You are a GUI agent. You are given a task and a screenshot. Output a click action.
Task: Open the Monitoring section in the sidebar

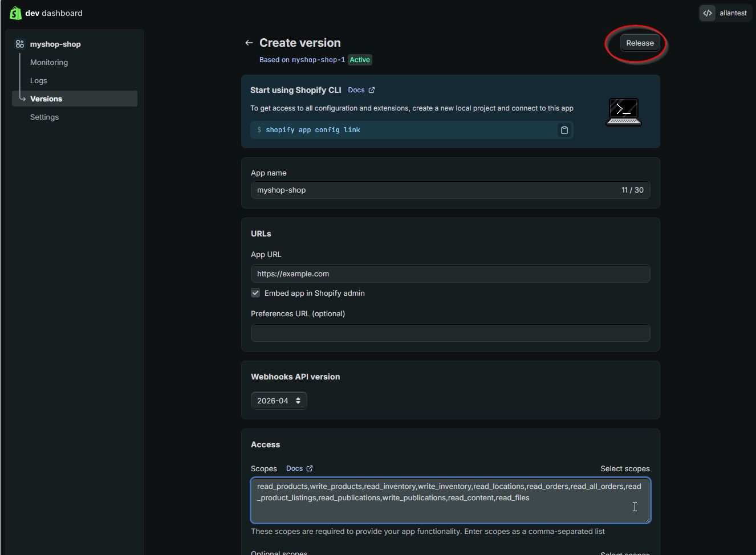[48, 62]
